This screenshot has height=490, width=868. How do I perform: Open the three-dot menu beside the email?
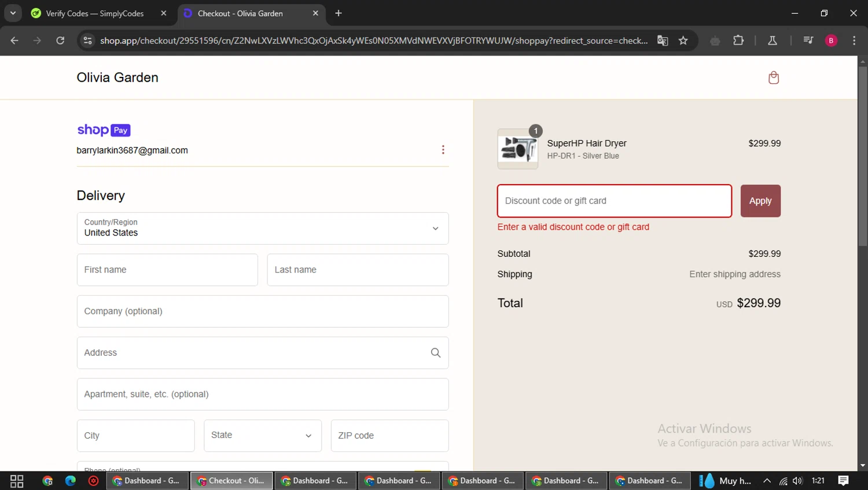click(443, 150)
